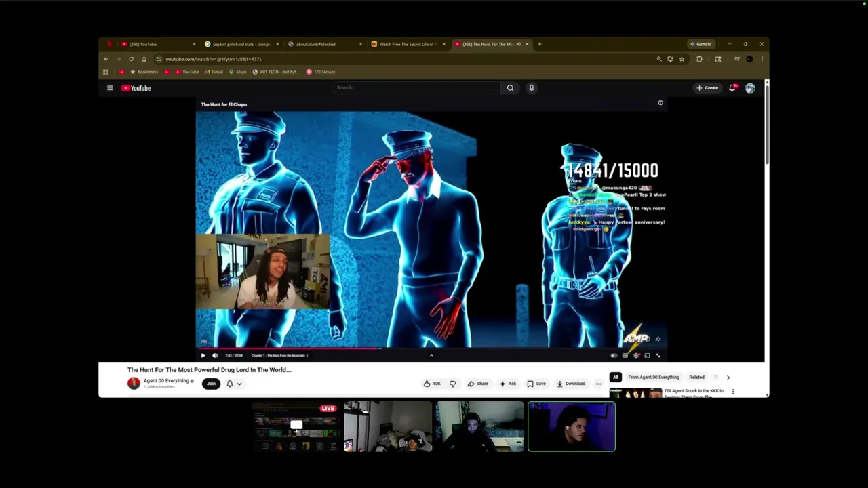Bookmark this page with star icon
This screenshot has height=488, width=868.
(682, 59)
